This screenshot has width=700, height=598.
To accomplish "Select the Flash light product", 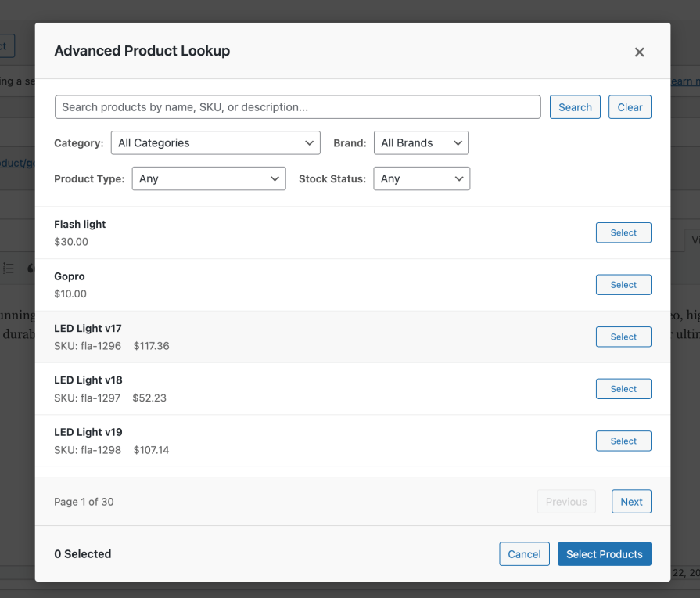I will pos(623,232).
